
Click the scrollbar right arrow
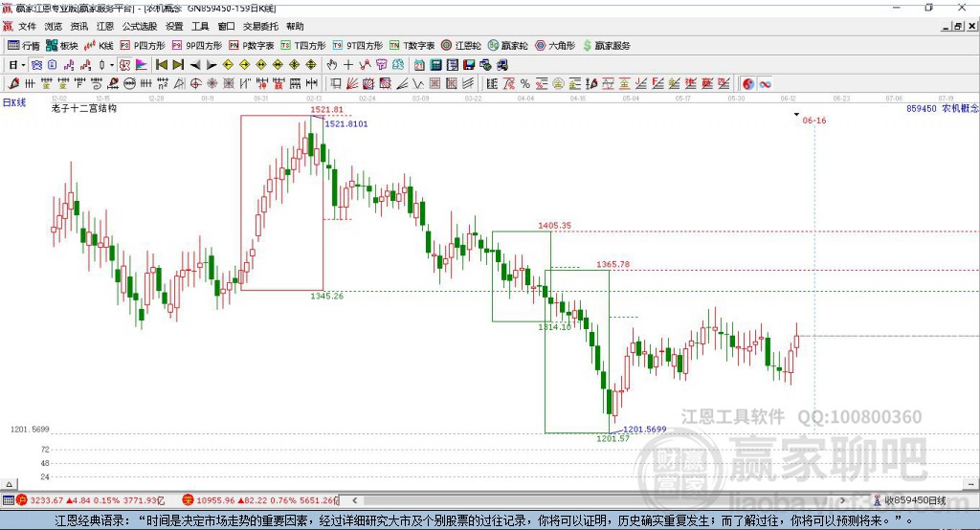click(x=842, y=500)
